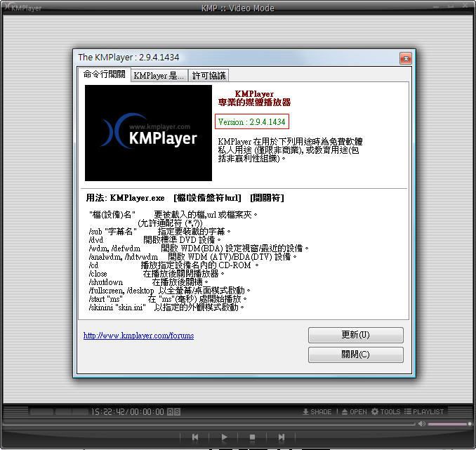Select the 命令行開關 tab
The image size is (476, 450).
[x=104, y=74]
